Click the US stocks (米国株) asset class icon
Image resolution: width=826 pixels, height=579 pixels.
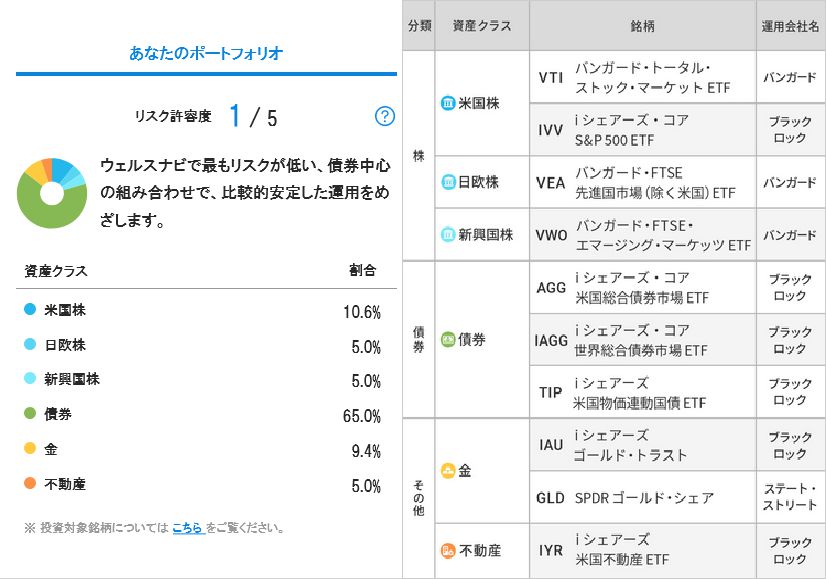[448, 104]
